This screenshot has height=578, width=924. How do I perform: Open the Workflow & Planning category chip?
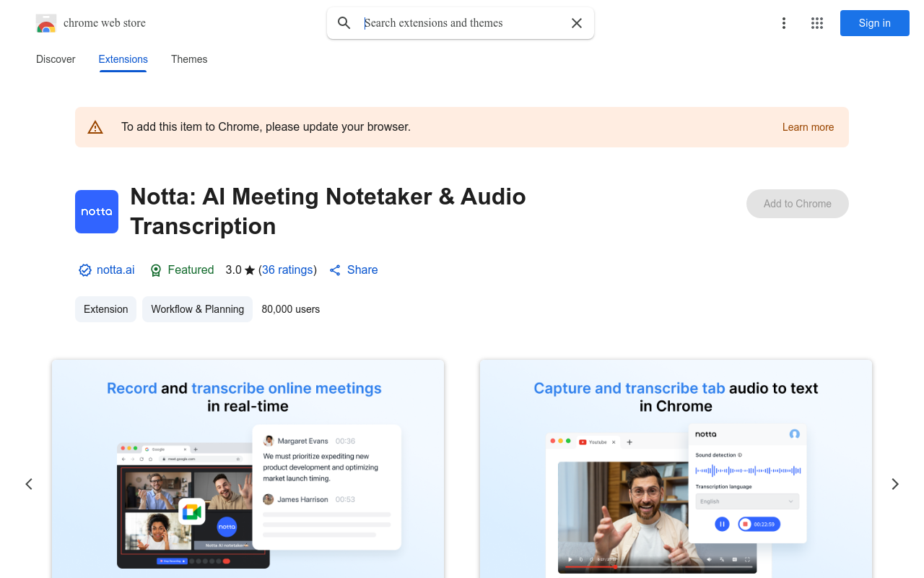pos(198,309)
